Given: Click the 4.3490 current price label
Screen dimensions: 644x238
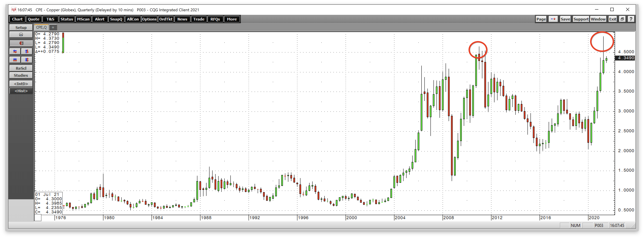Looking at the screenshot, I should (625, 58).
